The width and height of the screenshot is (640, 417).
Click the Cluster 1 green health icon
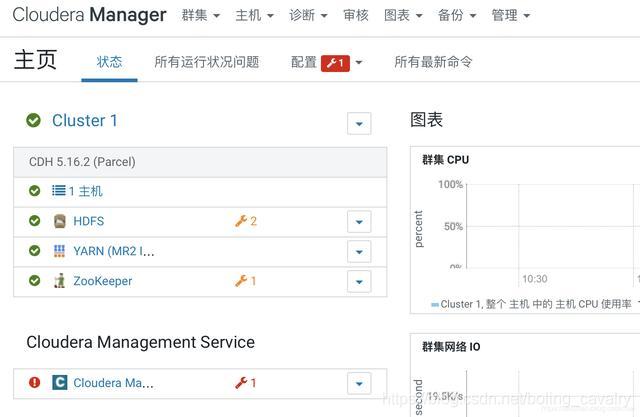(33, 120)
